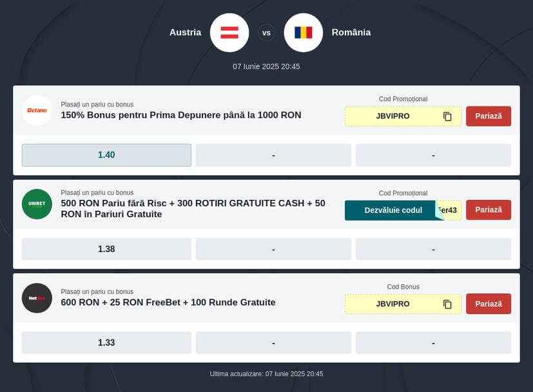Image resolution: width=533 pixels, height=392 pixels.
Task: Click the Betano logo
Action: pyautogui.click(x=37, y=110)
